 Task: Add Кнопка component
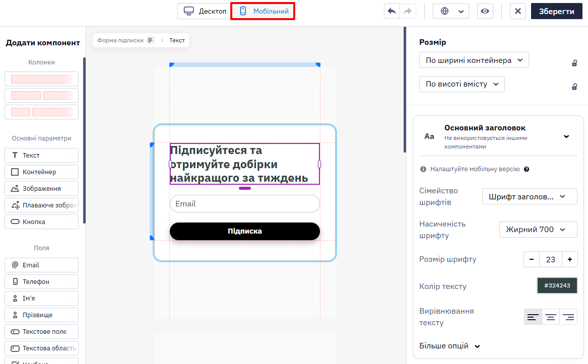(x=42, y=222)
